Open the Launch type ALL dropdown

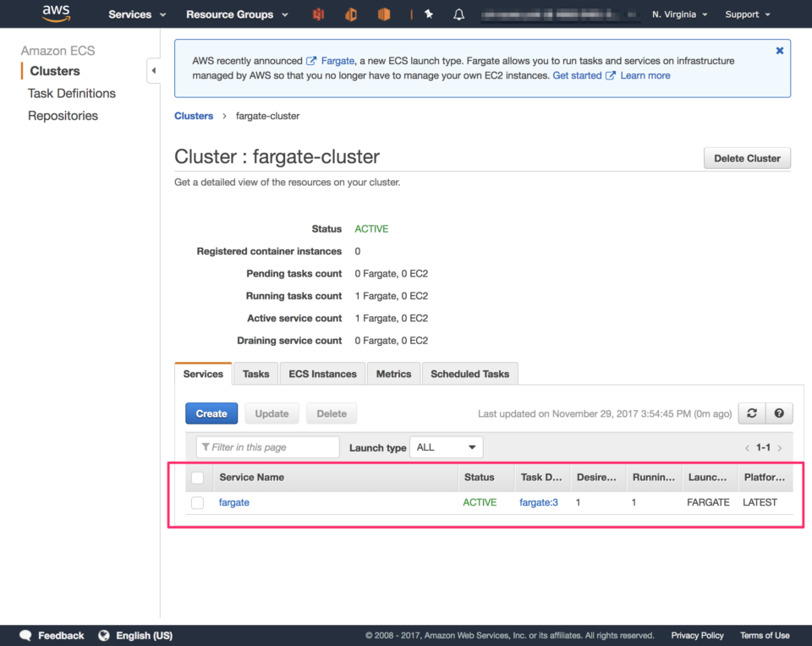tap(446, 446)
